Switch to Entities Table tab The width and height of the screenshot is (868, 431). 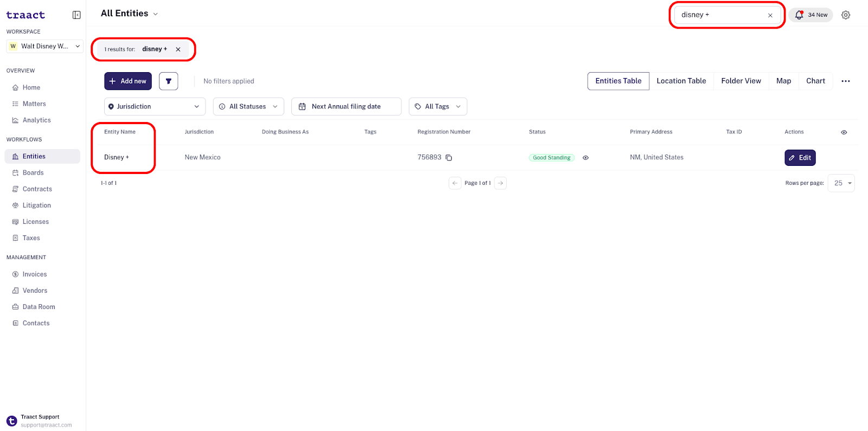tap(618, 81)
